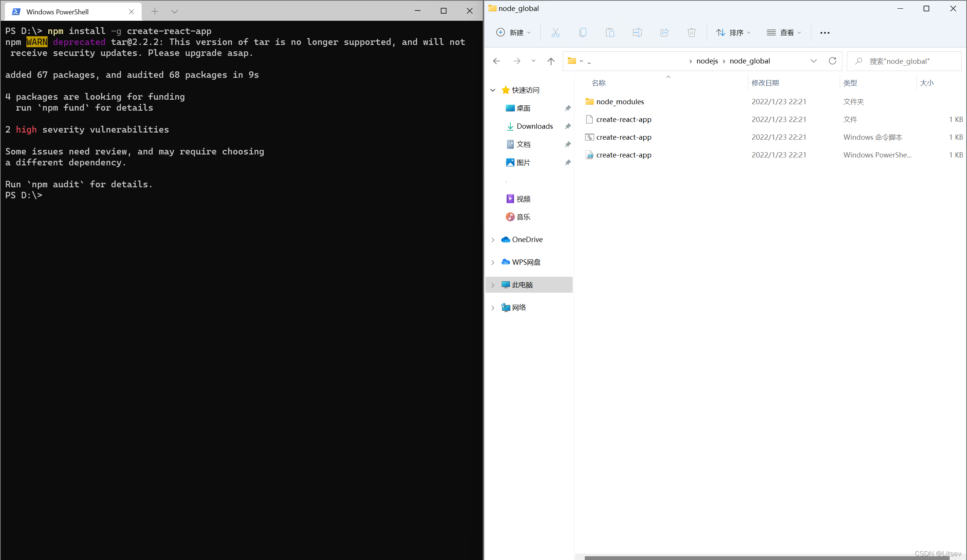Click the Paste icon in the toolbar
The image size is (967, 560).
[x=610, y=32]
